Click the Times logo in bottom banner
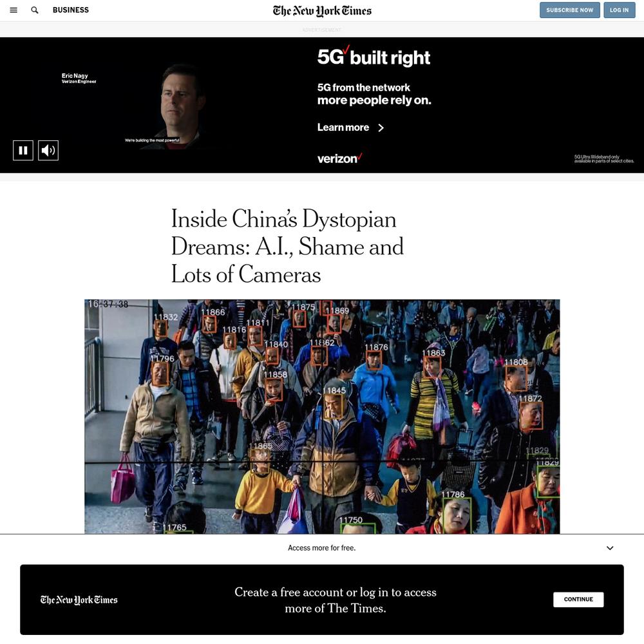 pos(79,600)
